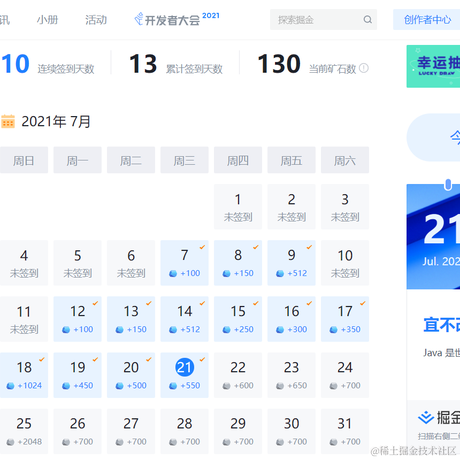Viewport: 460px width, 460px height.
Task: Click the 130 ore count
Action: 279,64
